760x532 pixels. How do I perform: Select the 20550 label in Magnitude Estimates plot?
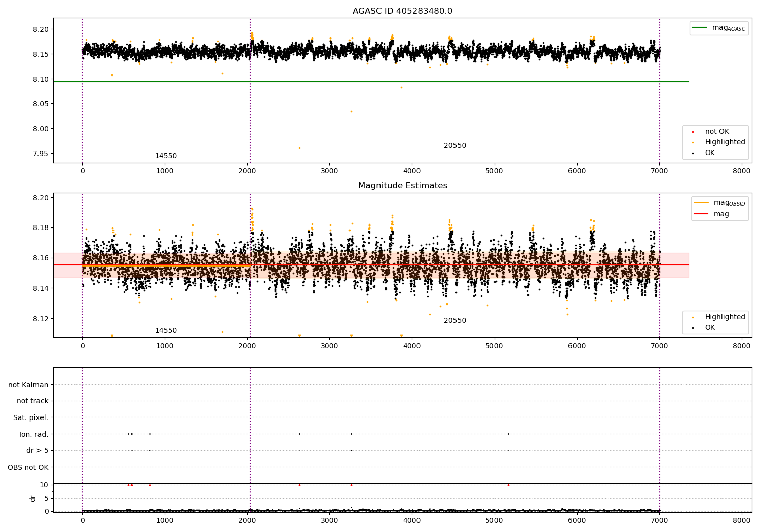click(x=455, y=321)
